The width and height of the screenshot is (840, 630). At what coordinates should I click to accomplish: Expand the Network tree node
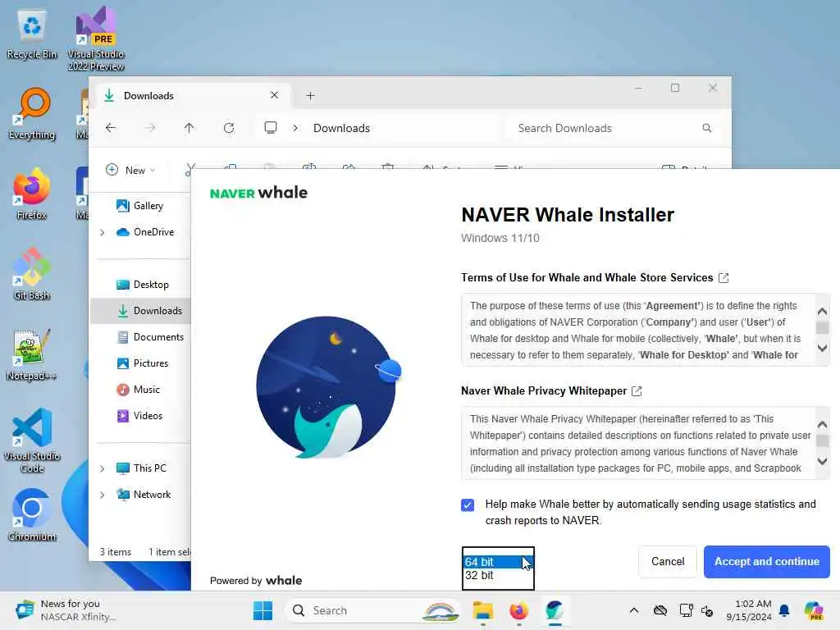(103, 495)
